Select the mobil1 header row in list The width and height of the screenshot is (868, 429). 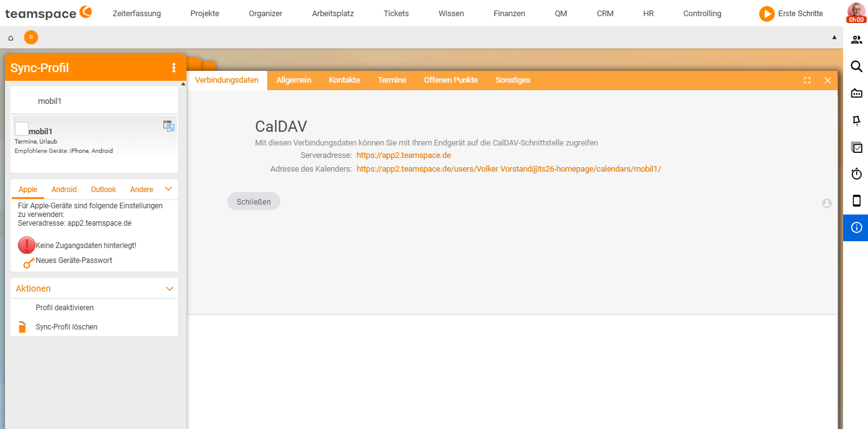point(94,101)
